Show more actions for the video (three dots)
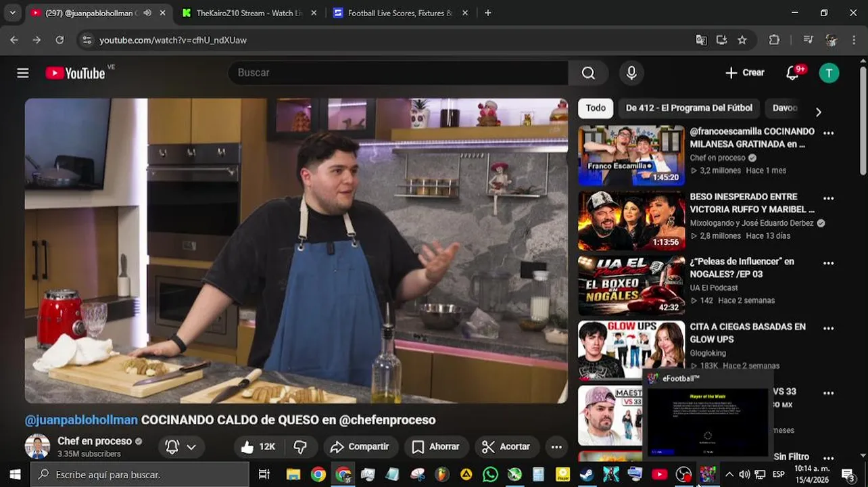This screenshot has height=487, width=868. pyautogui.click(x=556, y=446)
